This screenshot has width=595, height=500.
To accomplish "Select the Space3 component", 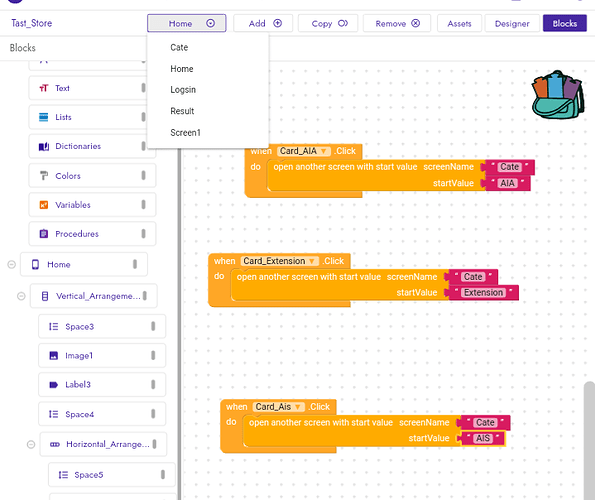I will click(x=102, y=326).
